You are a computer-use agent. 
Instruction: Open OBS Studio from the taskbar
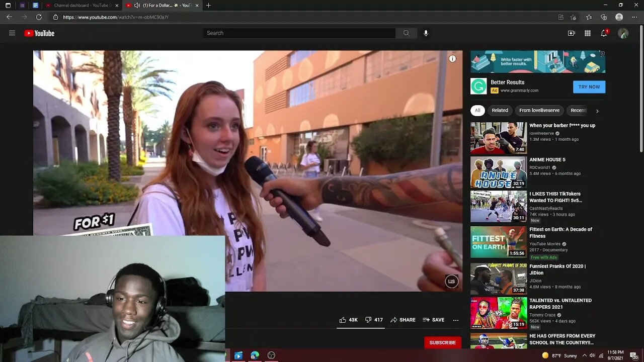pyautogui.click(x=271, y=355)
